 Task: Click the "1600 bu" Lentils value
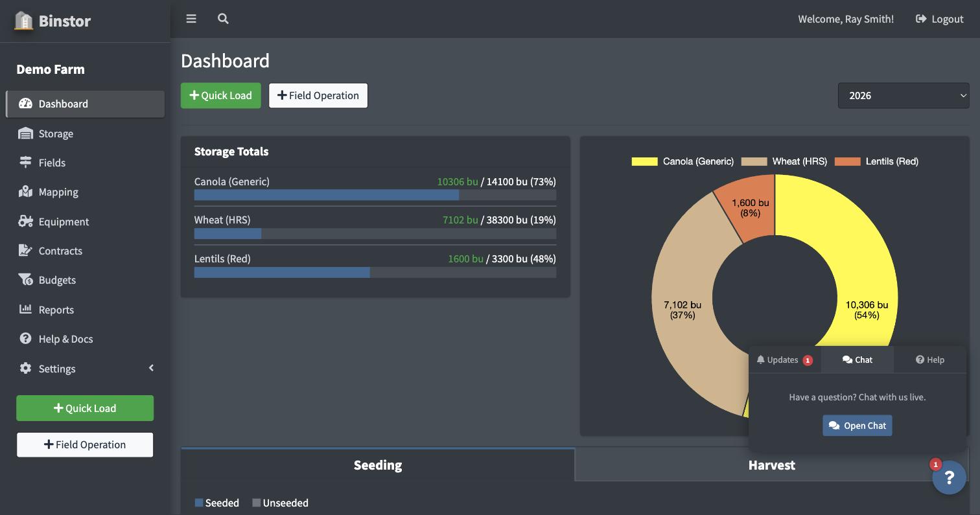pos(465,258)
